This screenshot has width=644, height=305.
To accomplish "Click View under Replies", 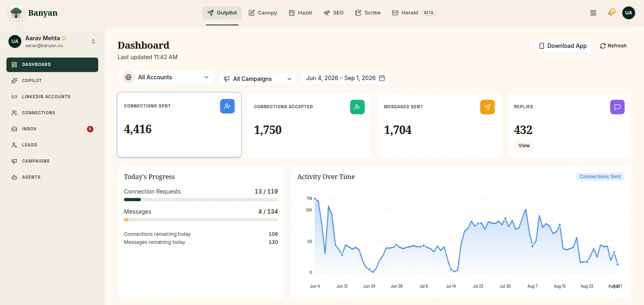I will [524, 146].
